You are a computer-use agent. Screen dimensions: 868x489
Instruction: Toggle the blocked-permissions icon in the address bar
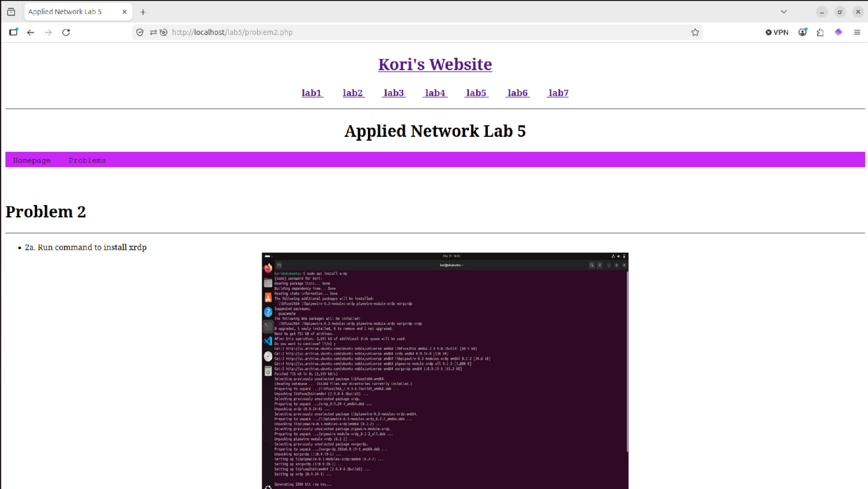164,32
